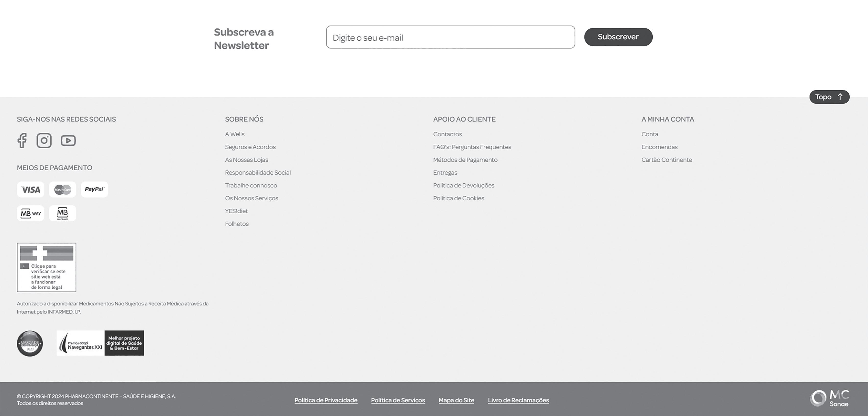The image size is (868, 416).
Task: Open Política de Privacidade link
Action: [x=326, y=400]
